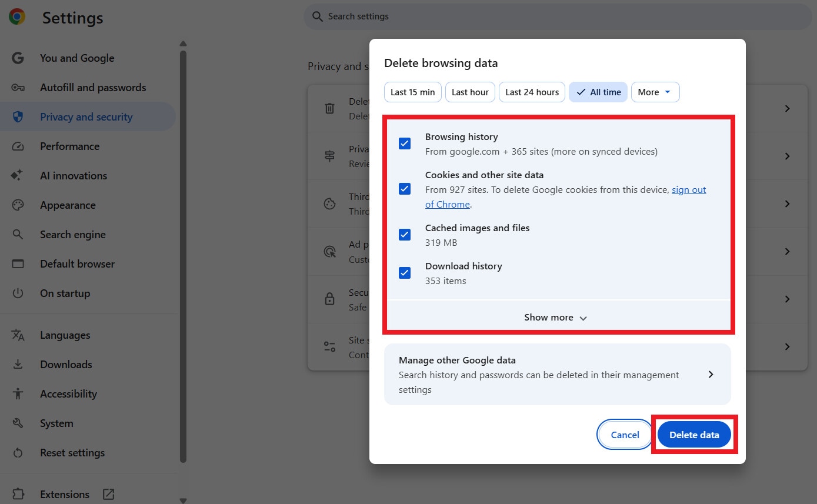Click the 'Delete browsing data' dialog title
This screenshot has height=504, width=817.
(x=441, y=63)
